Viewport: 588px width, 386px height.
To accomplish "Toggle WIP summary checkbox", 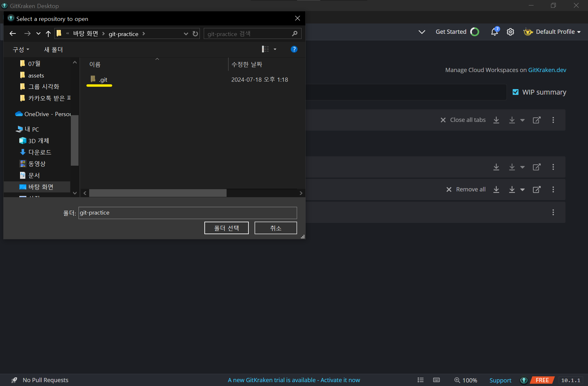I will [516, 92].
